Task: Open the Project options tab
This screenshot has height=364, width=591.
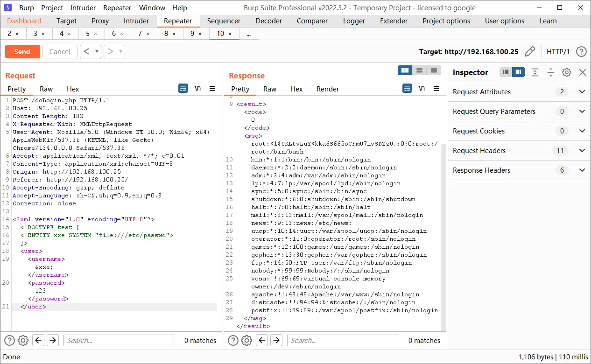Action: click(x=446, y=21)
